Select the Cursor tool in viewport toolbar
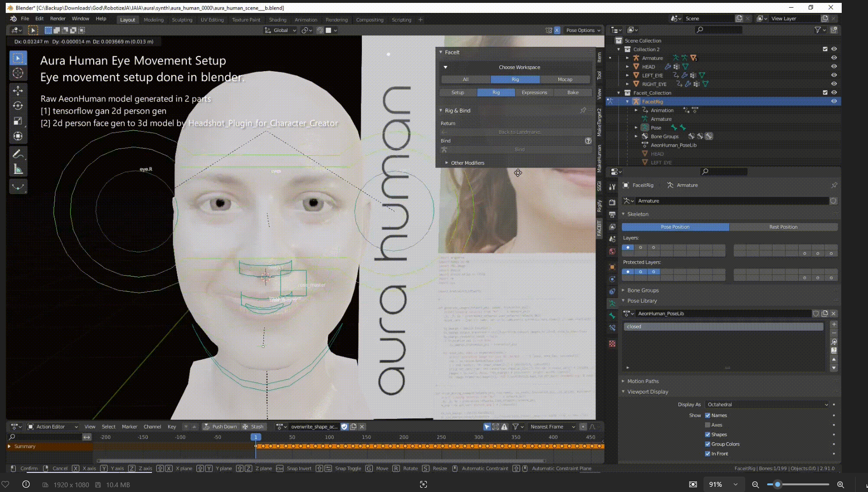Screen dimensions: 868x492 18,73
